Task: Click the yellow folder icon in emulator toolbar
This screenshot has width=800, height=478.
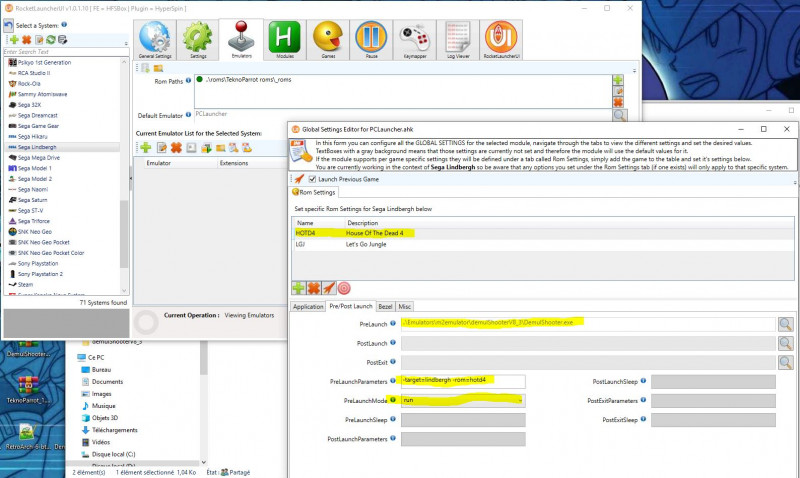Action: (220, 148)
